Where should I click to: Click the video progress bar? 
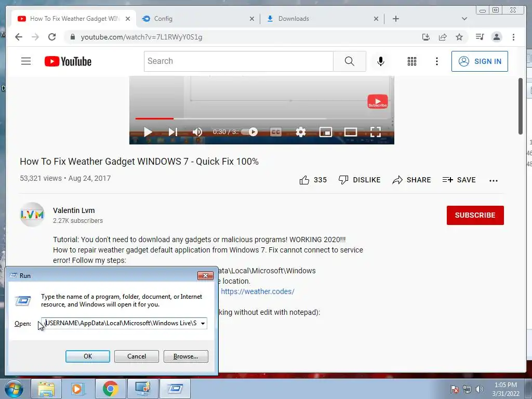pos(262,119)
